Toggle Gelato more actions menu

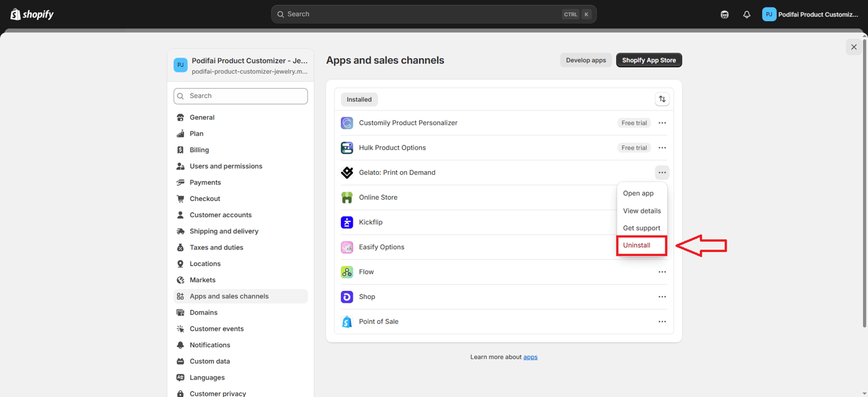[x=662, y=172]
